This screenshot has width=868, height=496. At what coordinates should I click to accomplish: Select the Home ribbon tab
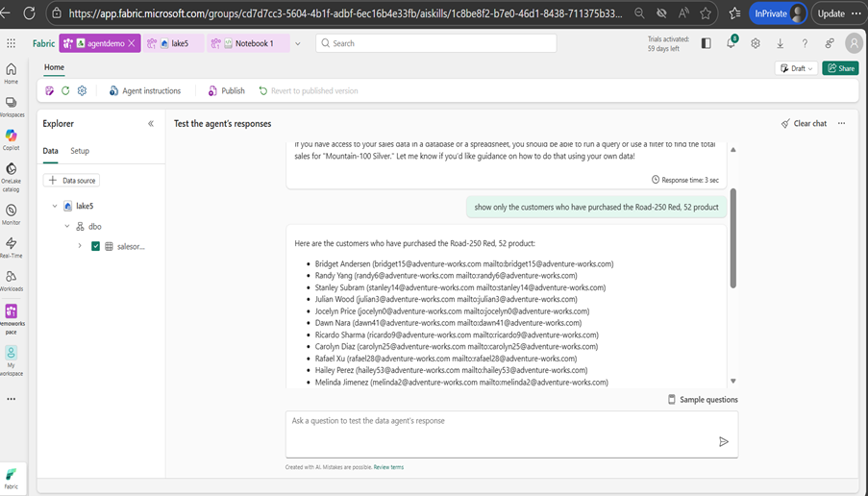tap(54, 67)
